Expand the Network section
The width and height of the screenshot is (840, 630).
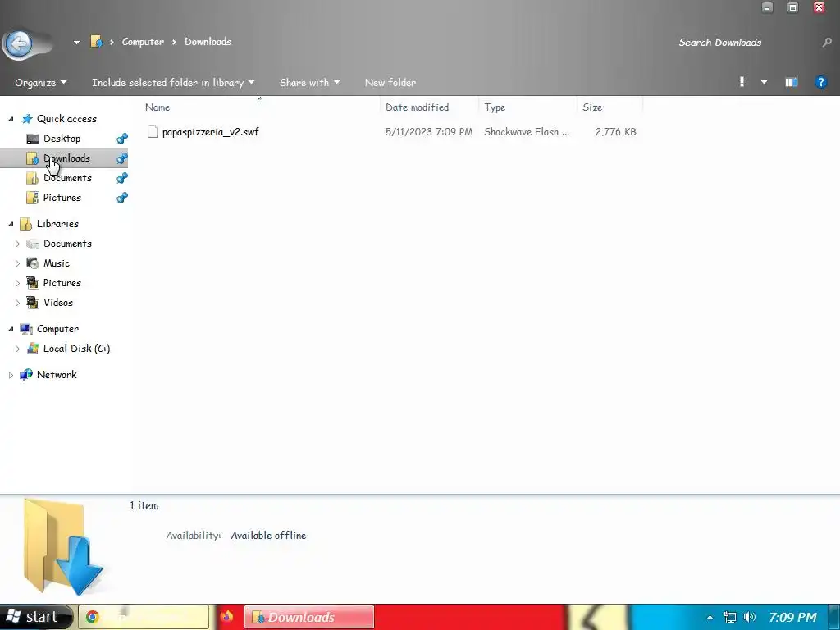pyautogui.click(x=11, y=375)
